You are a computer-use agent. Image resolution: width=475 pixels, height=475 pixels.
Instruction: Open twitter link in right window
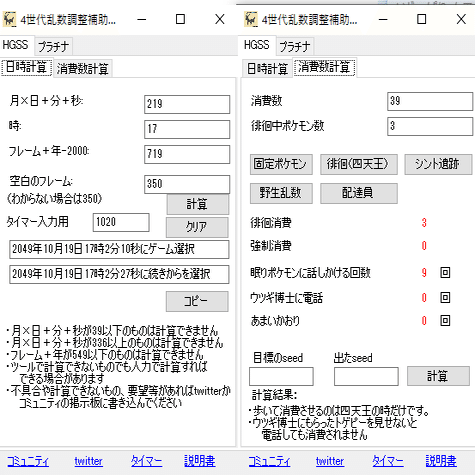(330, 461)
